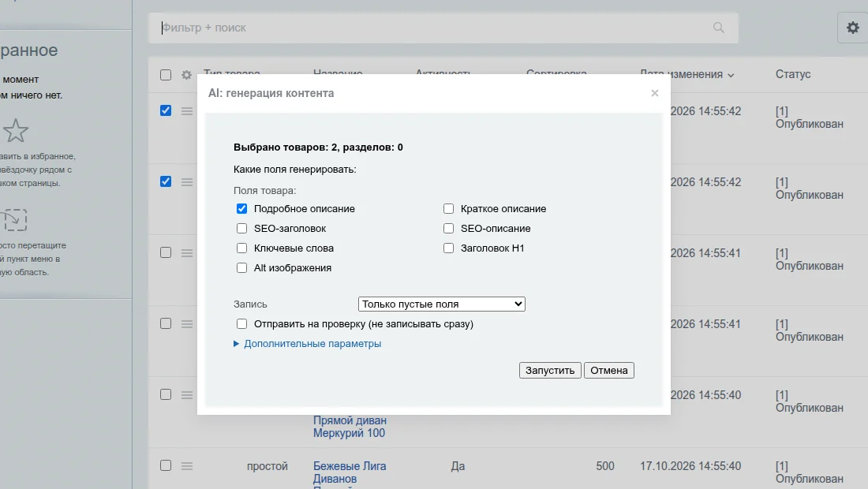
Task: Click the Запись label in the dialog
Action: (x=250, y=304)
